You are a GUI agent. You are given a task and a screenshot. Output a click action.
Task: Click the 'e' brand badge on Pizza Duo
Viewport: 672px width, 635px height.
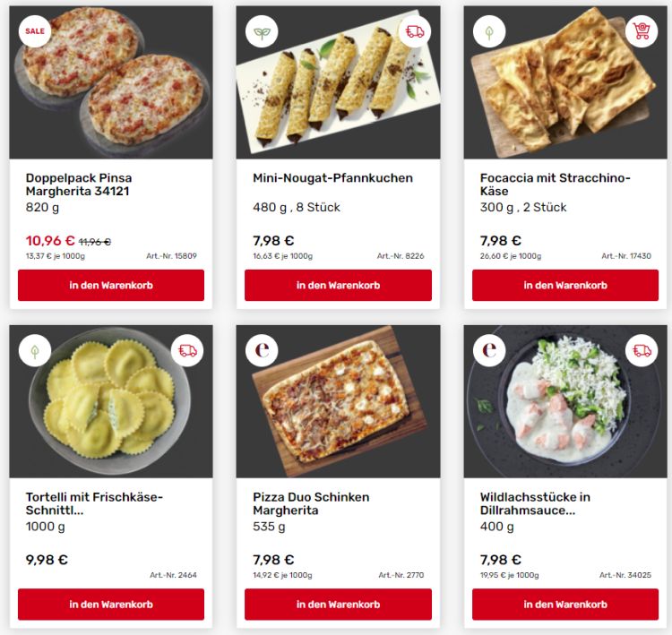262,350
